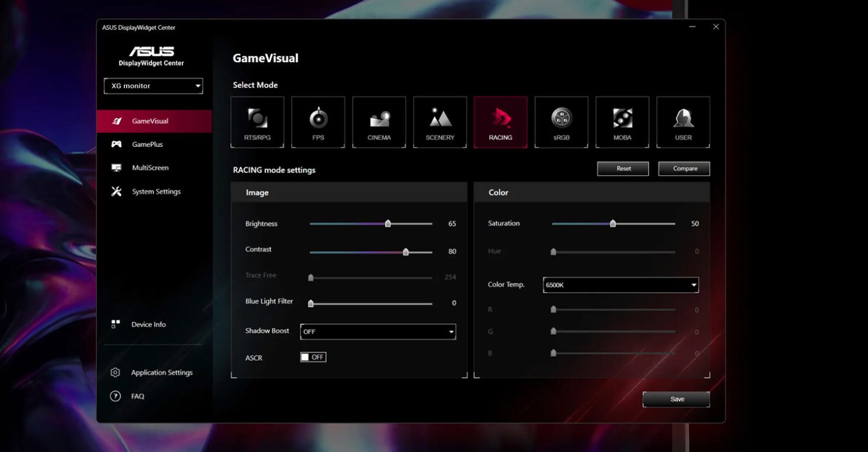Switch to SCENERY mode

[440, 122]
